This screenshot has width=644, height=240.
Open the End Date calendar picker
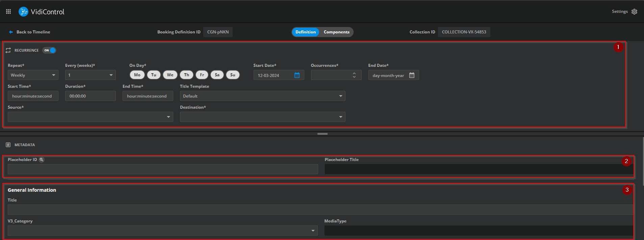click(x=412, y=75)
